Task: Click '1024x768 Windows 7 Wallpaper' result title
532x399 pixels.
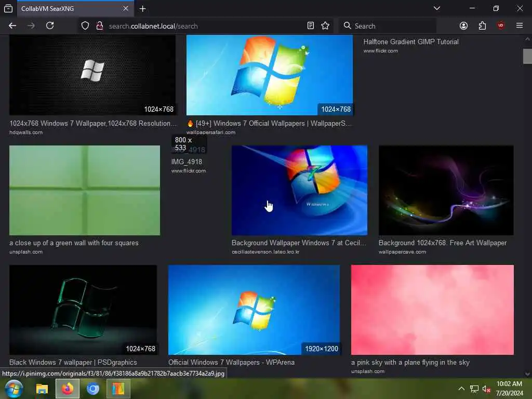Action: (x=93, y=124)
